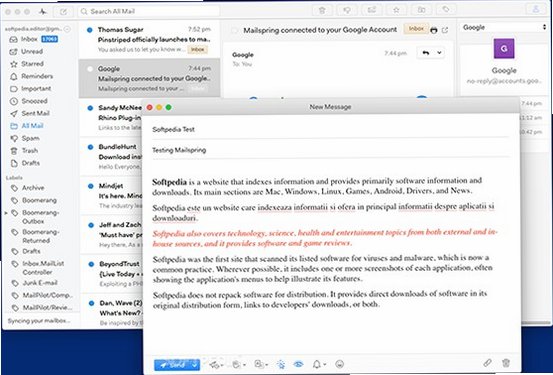The height and width of the screenshot is (375, 553).
Task: Discard the draft with composer trash icon
Action: pos(506,363)
